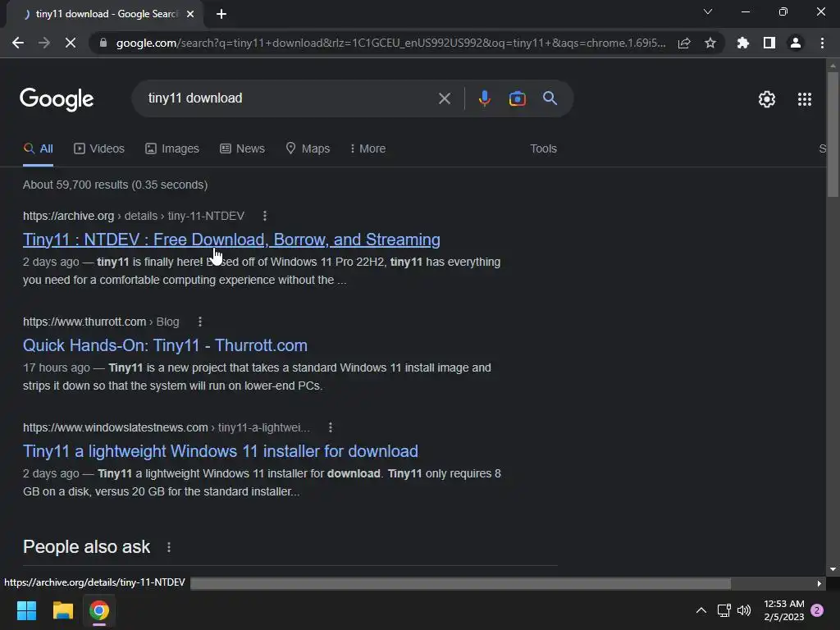Click the scrollbar down arrow
Screen dimensions: 840x630
833,569
